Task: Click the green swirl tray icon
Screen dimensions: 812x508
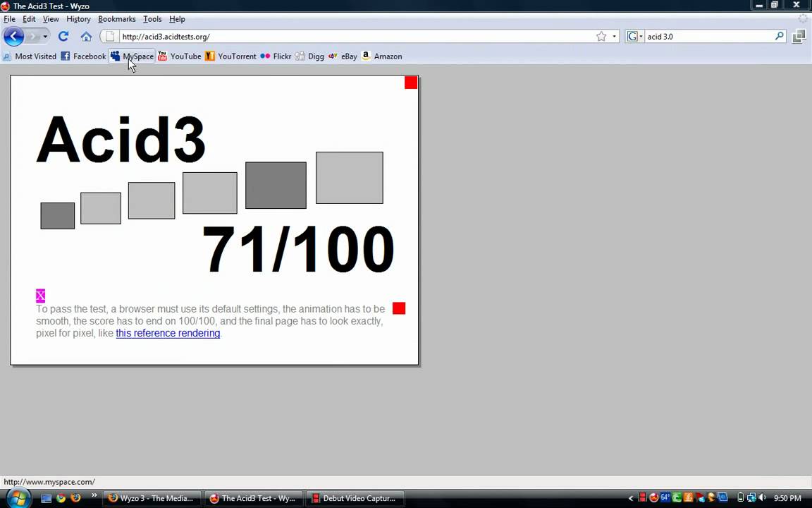Action: [x=677, y=497]
